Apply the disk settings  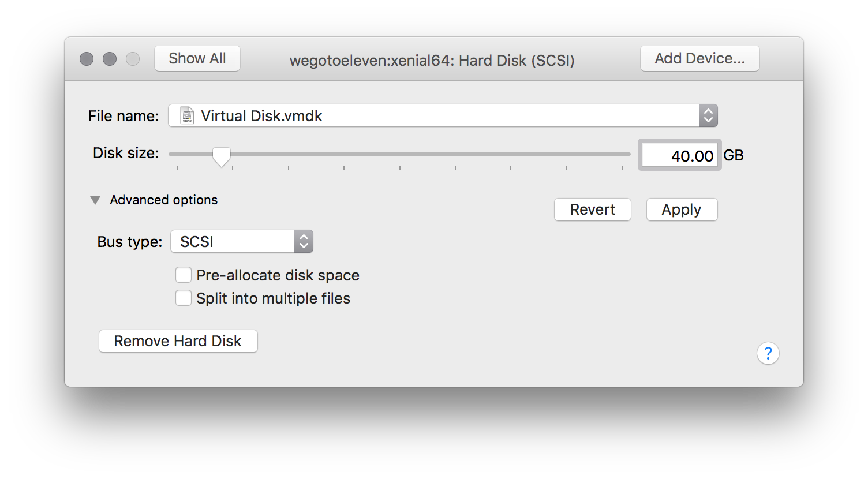682,209
